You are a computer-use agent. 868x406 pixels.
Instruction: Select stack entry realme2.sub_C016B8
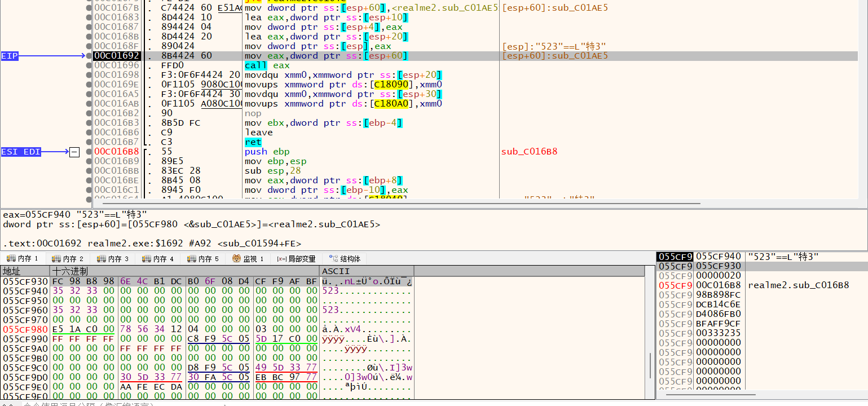pos(798,285)
